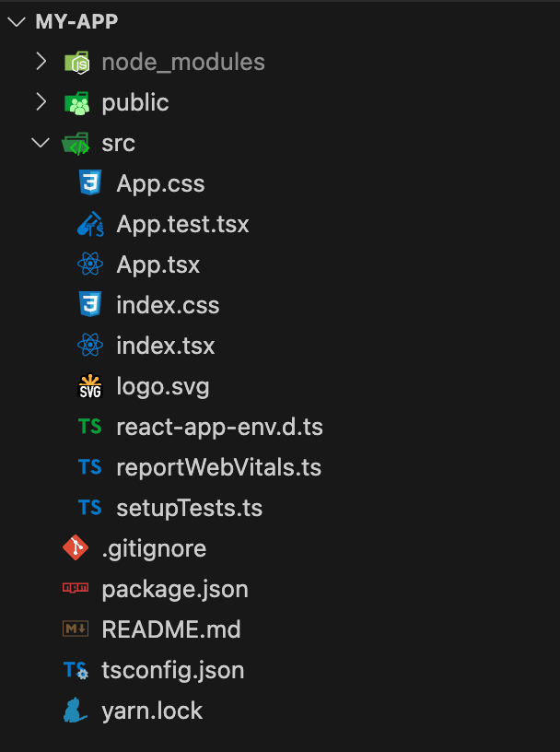Screen dimensions: 560x752
Task: Select the node_modules folder label
Action: (x=183, y=62)
